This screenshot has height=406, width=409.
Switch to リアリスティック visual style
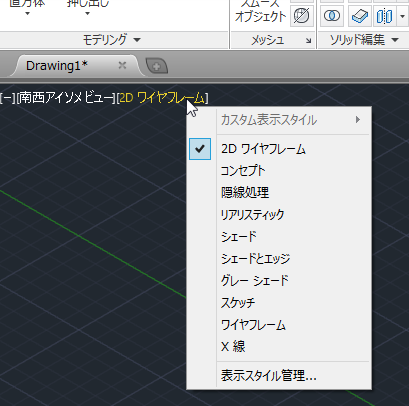279,215
